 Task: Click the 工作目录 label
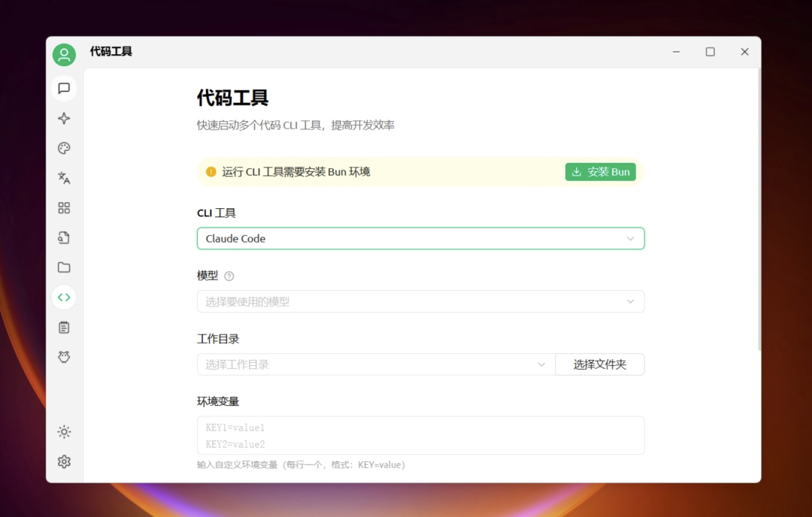point(218,339)
